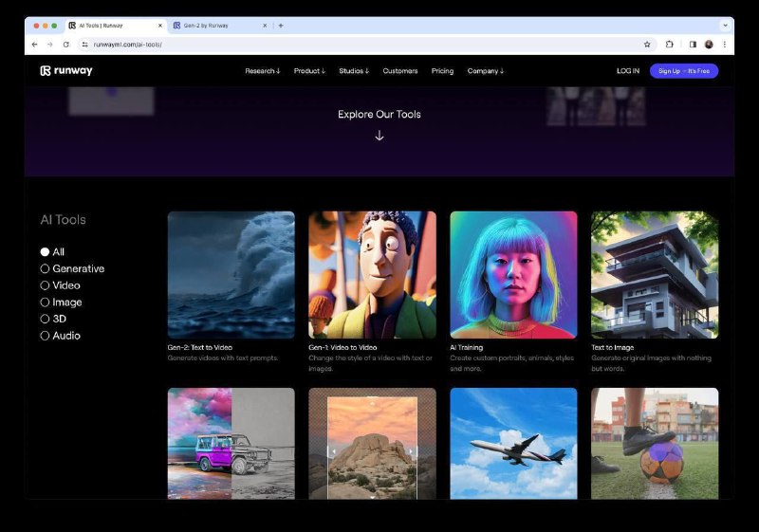Select the 3D filter radio button

tap(45, 319)
